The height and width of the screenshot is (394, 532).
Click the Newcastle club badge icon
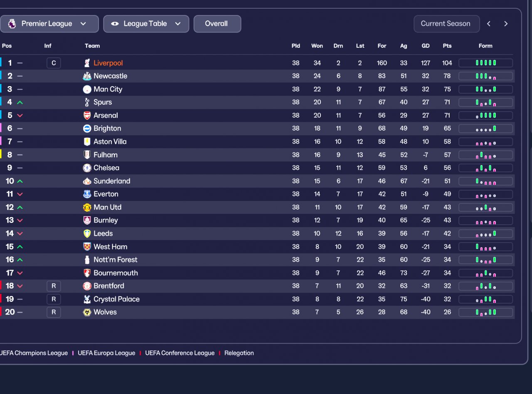pos(87,76)
